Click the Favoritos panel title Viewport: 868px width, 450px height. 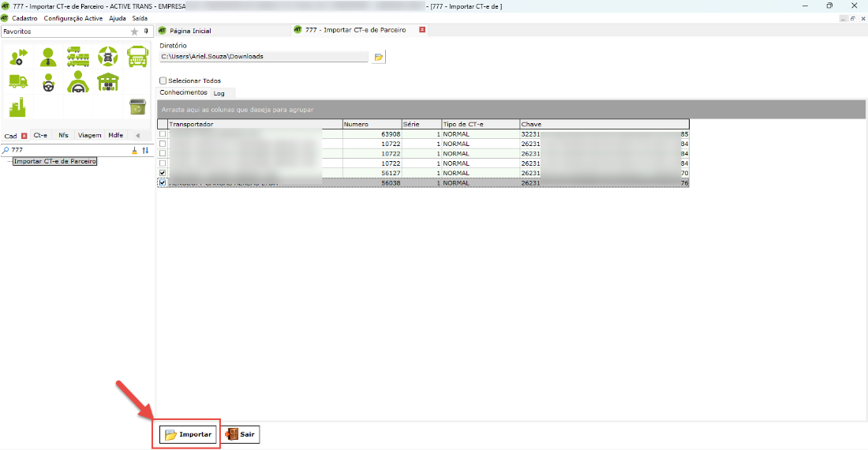(x=17, y=32)
